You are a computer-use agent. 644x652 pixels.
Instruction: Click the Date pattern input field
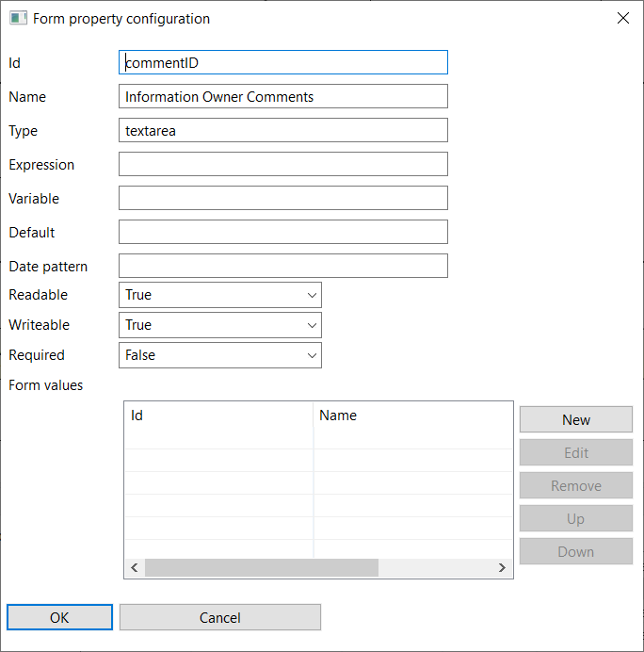point(283,266)
